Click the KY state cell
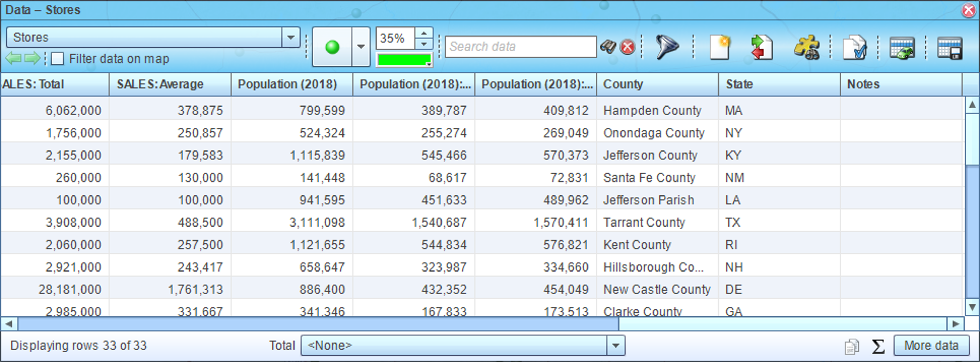This screenshot has width=980, height=362. tap(779, 155)
